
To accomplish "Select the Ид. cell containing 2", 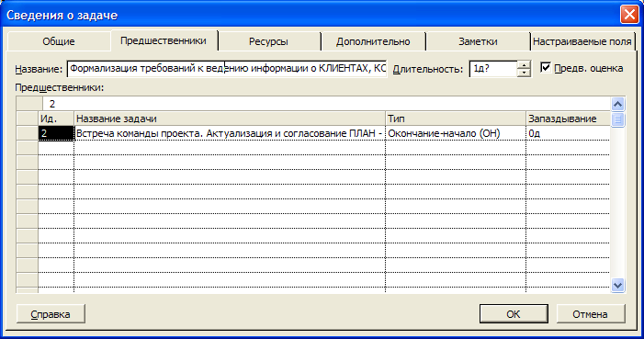I will pos(56,133).
